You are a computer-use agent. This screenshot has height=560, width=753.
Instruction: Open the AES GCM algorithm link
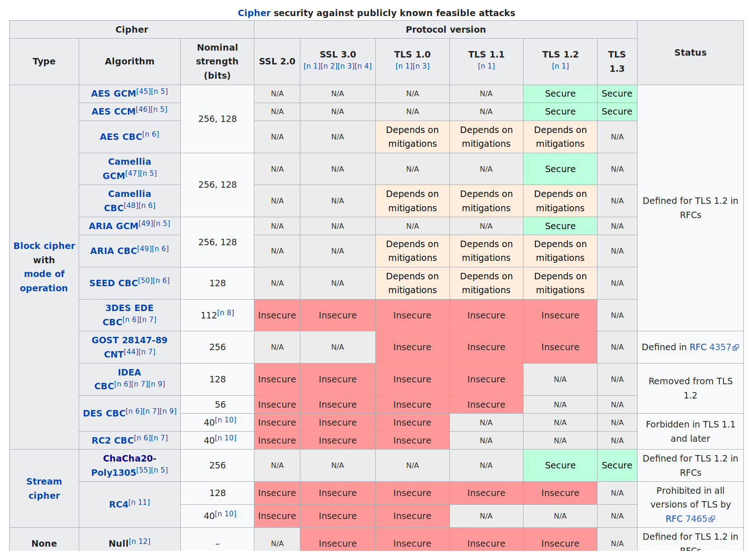113,94
